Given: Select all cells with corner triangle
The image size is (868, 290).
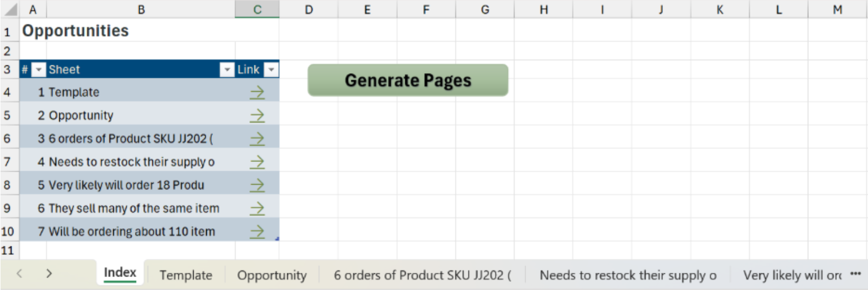Looking at the screenshot, I should click(x=10, y=9).
